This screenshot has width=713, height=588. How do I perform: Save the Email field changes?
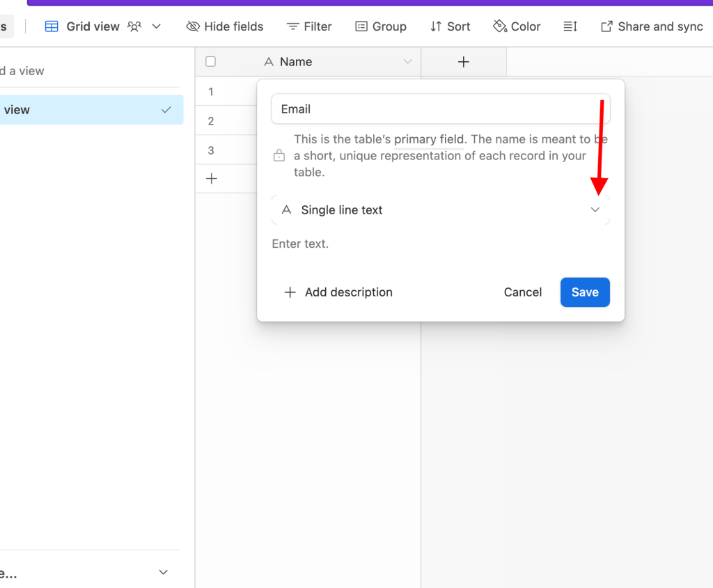[x=584, y=292]
